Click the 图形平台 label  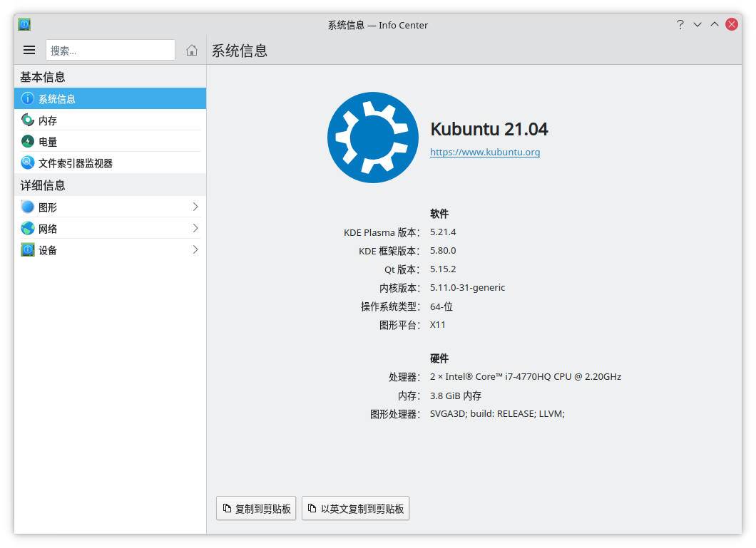[x=399, y=325]
